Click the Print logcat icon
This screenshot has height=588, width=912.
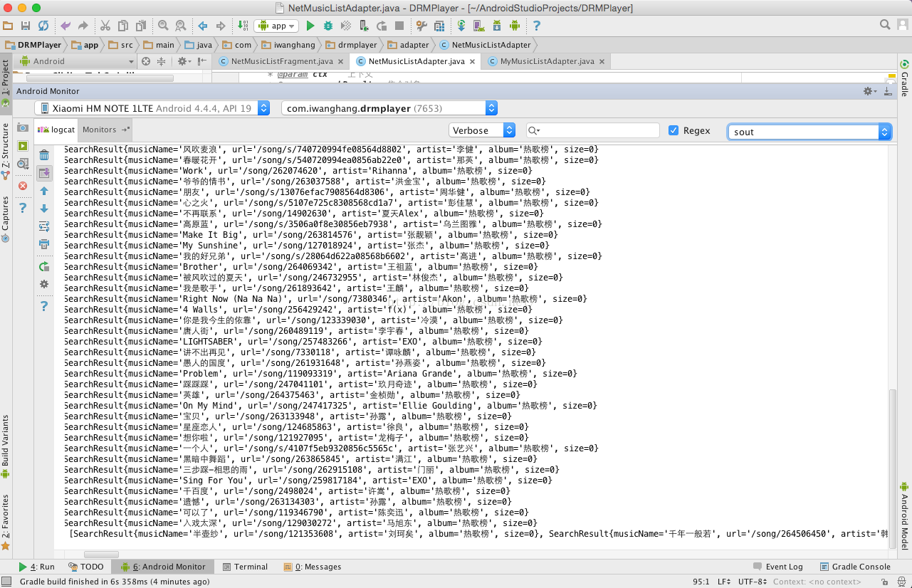44,244
